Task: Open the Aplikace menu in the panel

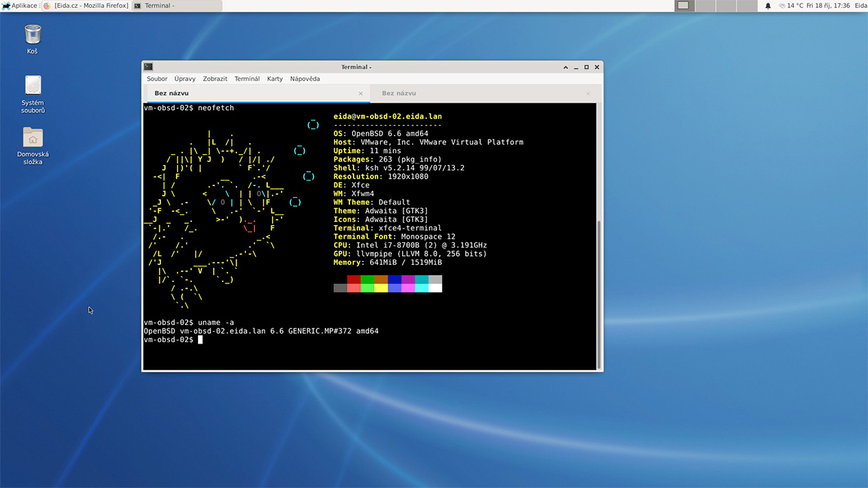Action: click(20, 5)
